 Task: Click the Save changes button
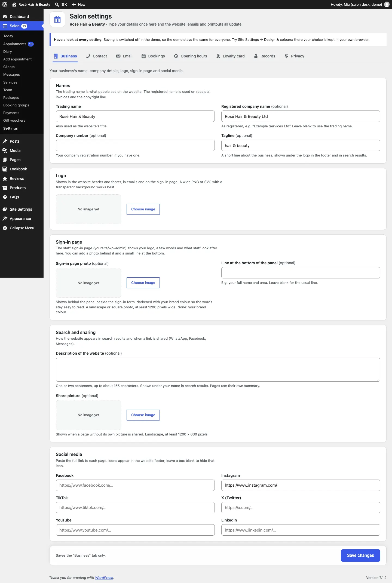360,556
